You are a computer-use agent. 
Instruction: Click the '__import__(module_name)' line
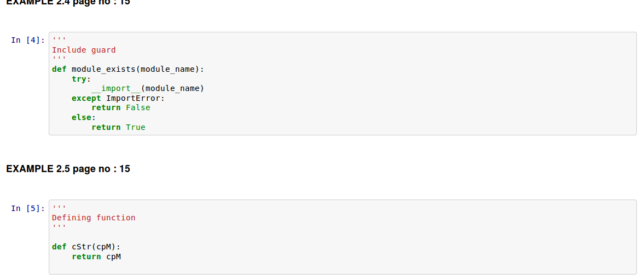(148, 88)
